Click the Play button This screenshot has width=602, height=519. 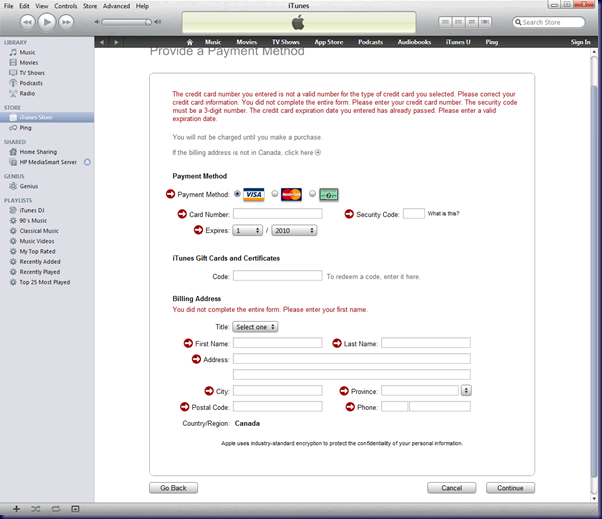click(47, 22)
